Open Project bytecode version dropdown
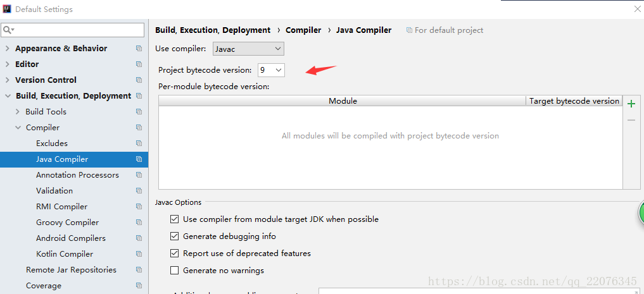Viewport: 644px width, 294px height. [271, 70]
